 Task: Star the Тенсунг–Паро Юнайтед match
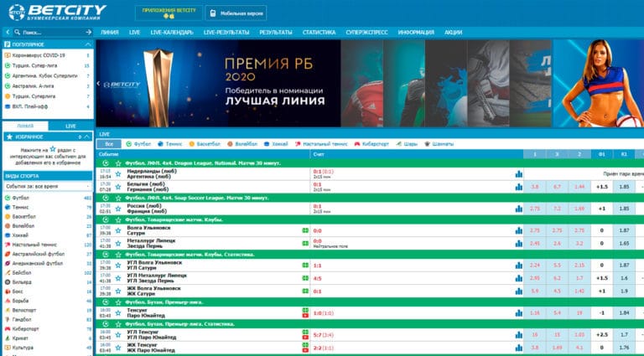click(118, 313)
